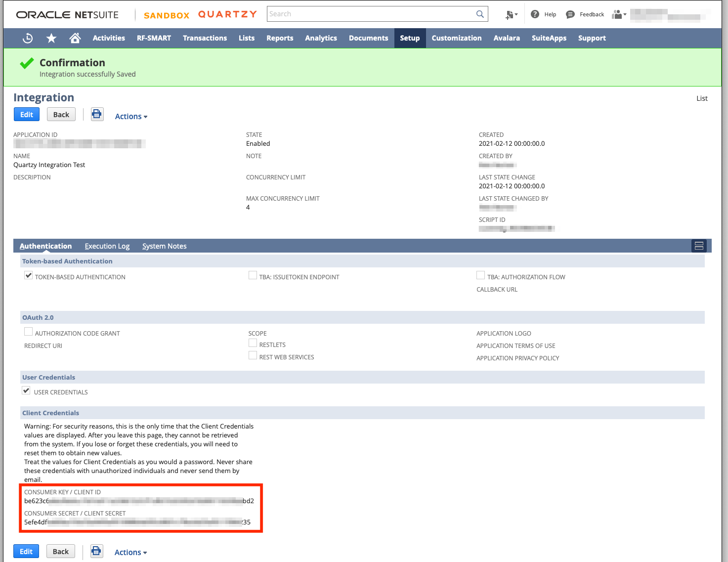Click the Quartzy logo
Viewport: 728px width, 562px height.
click(x=227, y=14)
